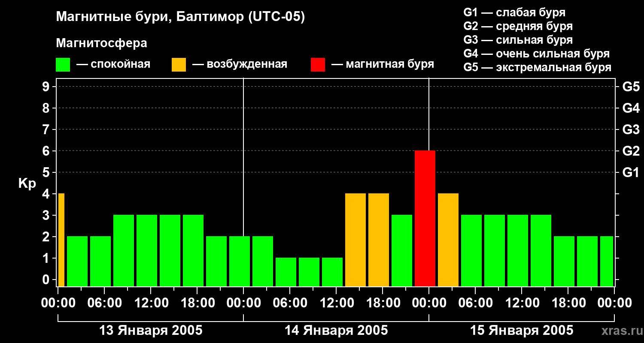Click the G4 label on the right axis
The image size is (644, 343).
click(631, 108)
